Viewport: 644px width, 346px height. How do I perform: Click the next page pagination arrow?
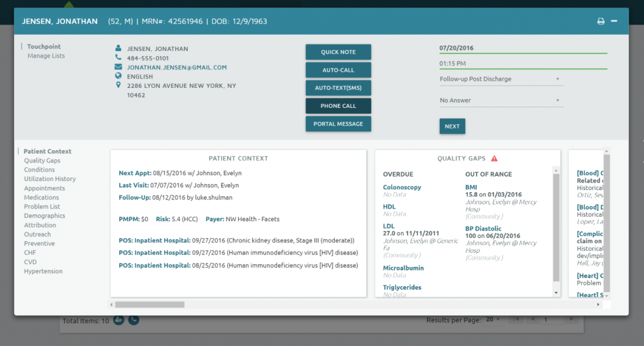point(571,319)
